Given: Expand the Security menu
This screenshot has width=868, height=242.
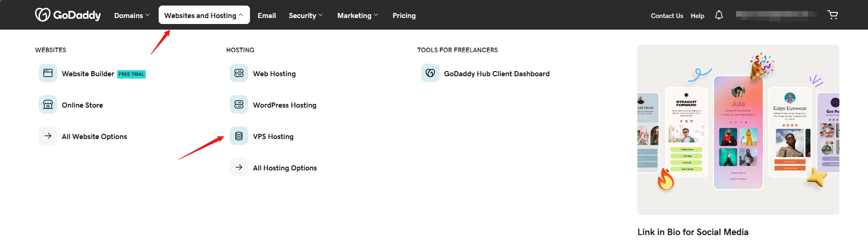Looking at the screenshot, I should coord(306,15).
